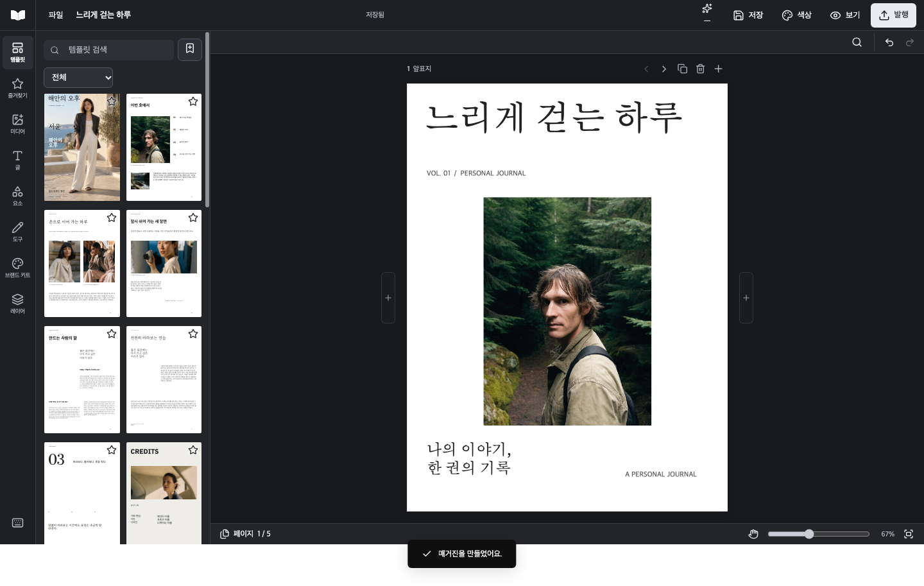Add a new page with plus icon above the canvas
This screenshot has width=924, height=586.
[719, 69]
